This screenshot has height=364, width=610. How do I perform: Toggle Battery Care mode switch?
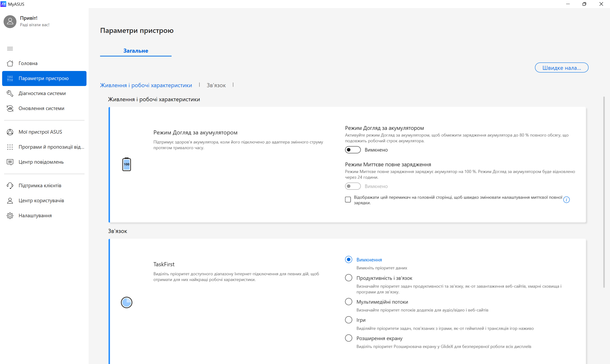point(353,150)
